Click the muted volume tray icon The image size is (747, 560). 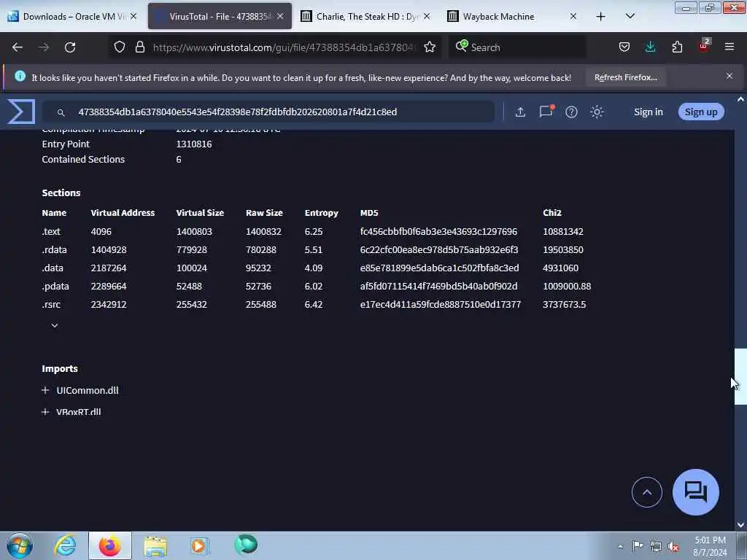(x=673, y=546)
